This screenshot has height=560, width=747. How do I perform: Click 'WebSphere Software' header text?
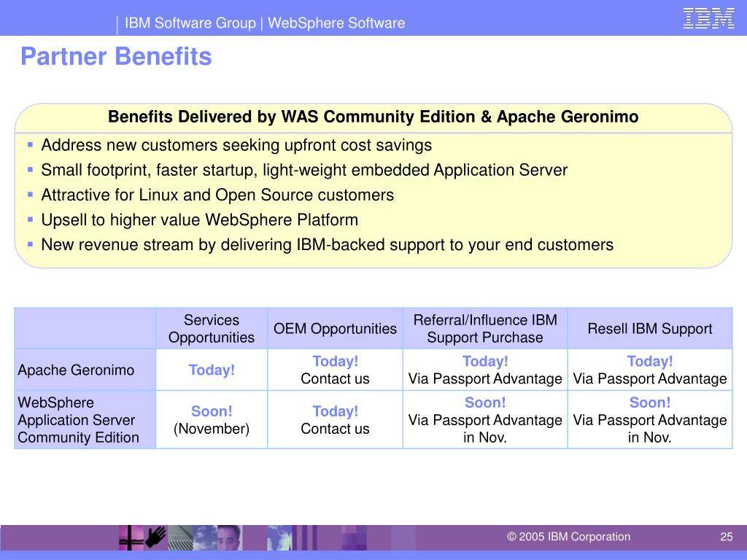pos(336,23)
